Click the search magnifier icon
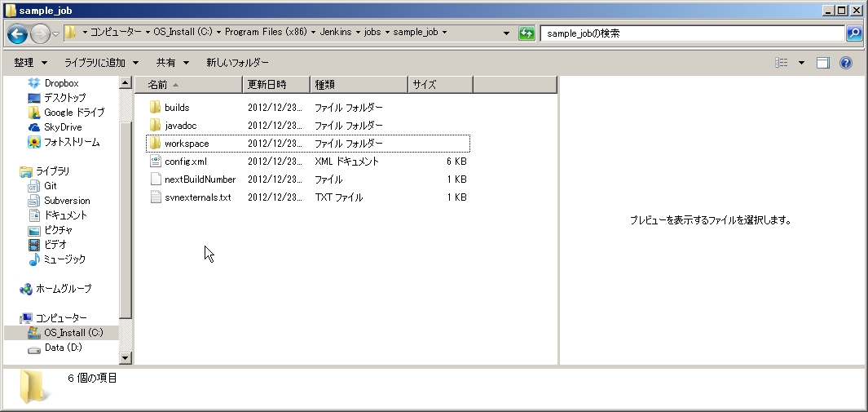Image resolution: width=868 pixels, height=412 pixels. pos(853,33)
